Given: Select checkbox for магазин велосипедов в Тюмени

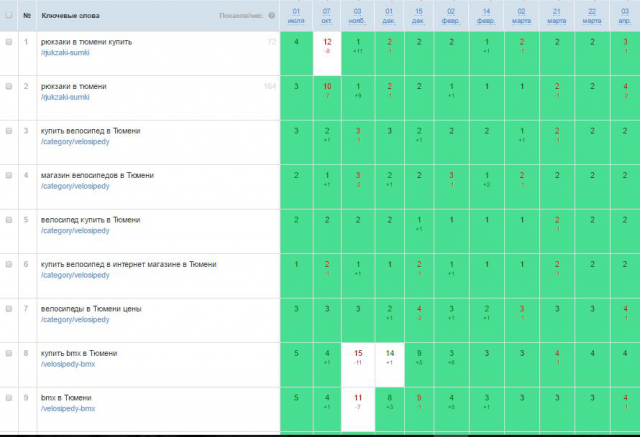Looking at the screenshot, I should (x=9, y=175).
